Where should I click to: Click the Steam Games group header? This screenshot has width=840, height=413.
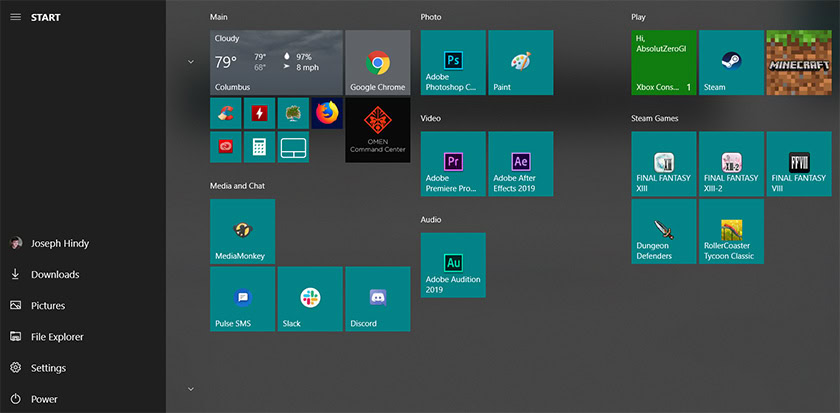pos(655,118)
